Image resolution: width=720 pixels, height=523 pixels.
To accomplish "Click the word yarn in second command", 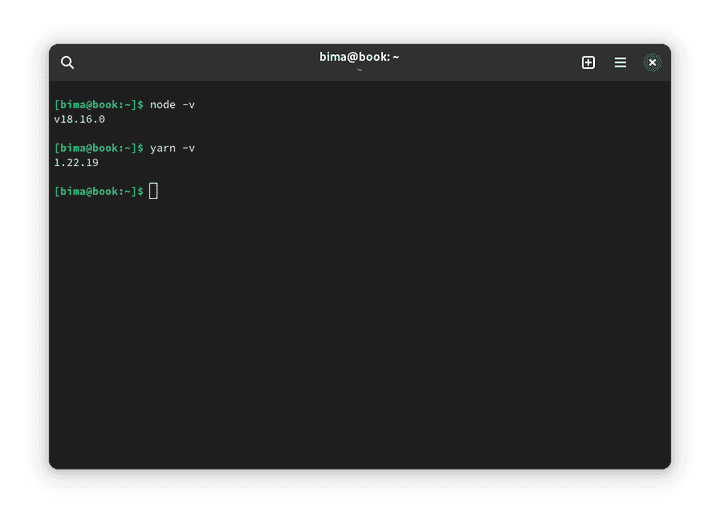I will (x=162, y=148).
